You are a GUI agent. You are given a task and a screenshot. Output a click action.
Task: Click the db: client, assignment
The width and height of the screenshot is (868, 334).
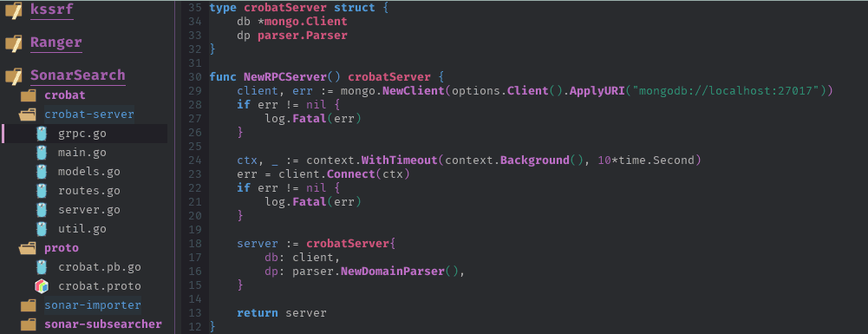click(x=303, y=258)
